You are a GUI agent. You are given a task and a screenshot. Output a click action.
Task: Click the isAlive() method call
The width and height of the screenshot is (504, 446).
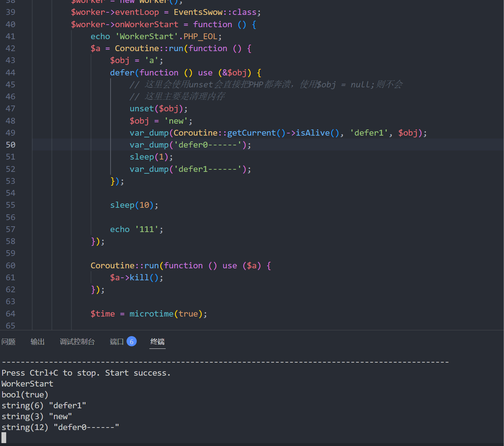point(317,133)
